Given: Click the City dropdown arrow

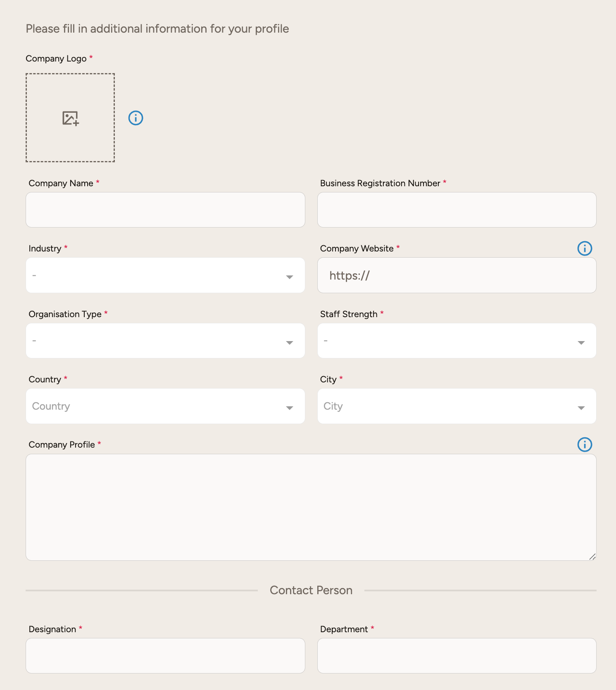Looking at the screenshot, I should pos(581,408).
